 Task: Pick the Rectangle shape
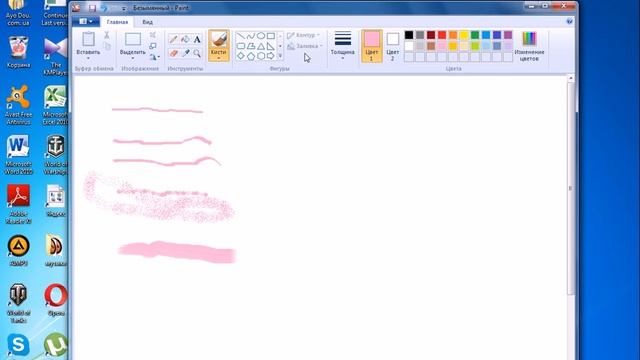point(270,36)
